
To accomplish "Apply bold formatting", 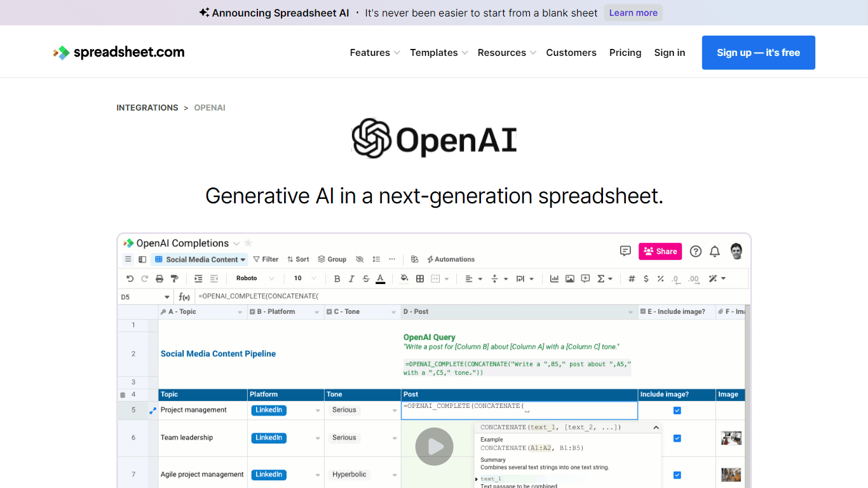I will [x=337, y=278].
